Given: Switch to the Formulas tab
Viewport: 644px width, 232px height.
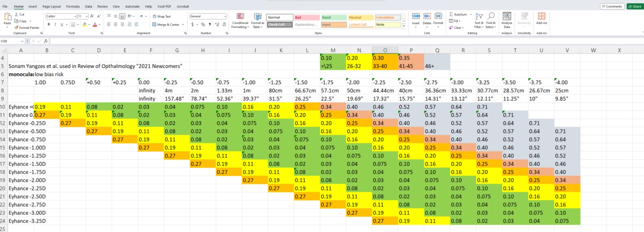Looking at the screenshot, I should [x=73, y=7].
